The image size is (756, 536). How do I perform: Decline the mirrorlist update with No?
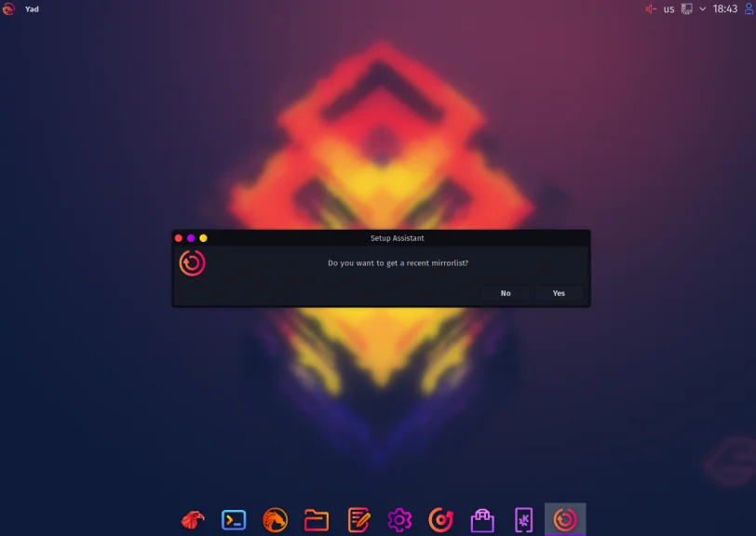pos(505,292)
